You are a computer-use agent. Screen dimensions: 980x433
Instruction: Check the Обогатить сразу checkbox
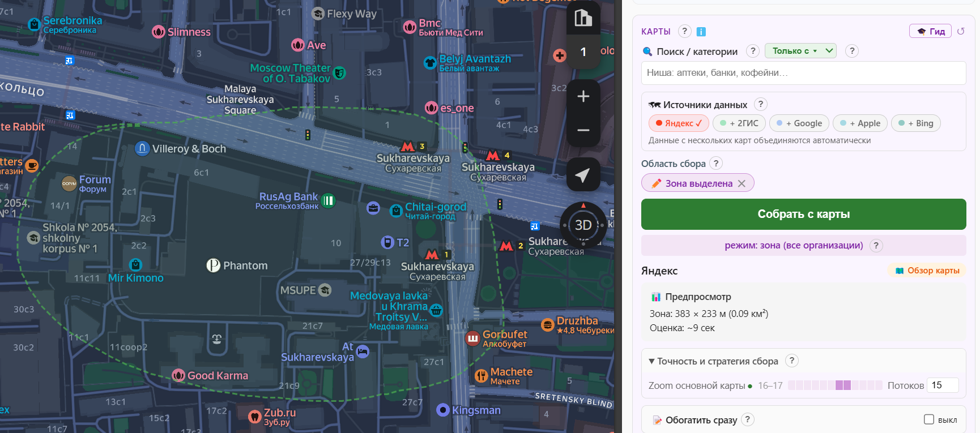tap(929, 419)
